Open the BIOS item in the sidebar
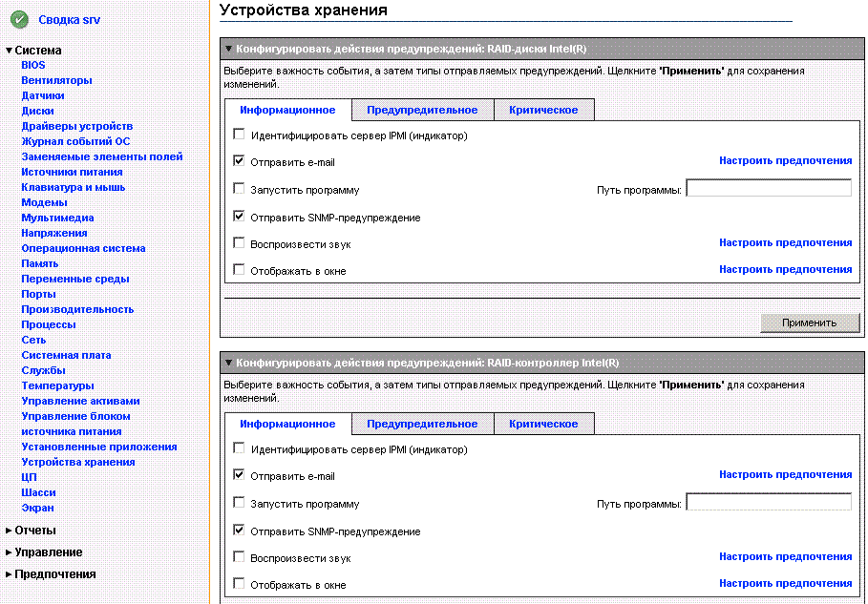 click(33, 65)
